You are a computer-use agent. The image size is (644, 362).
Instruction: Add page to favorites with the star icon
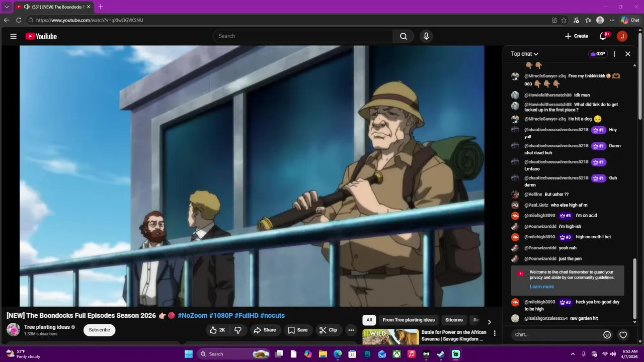point(564,20)
